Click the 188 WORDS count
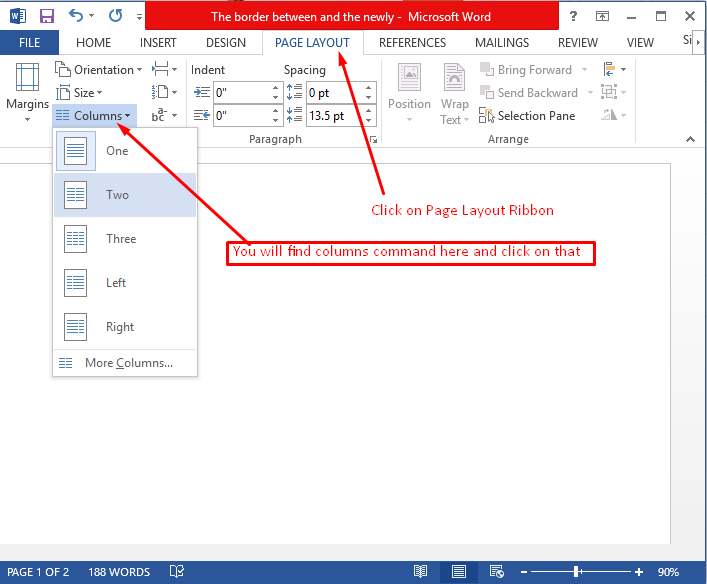 (119, 572)
